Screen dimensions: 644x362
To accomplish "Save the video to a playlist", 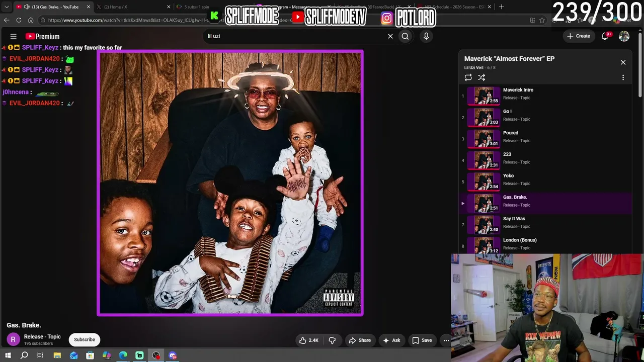I will [x=422, y=340].
